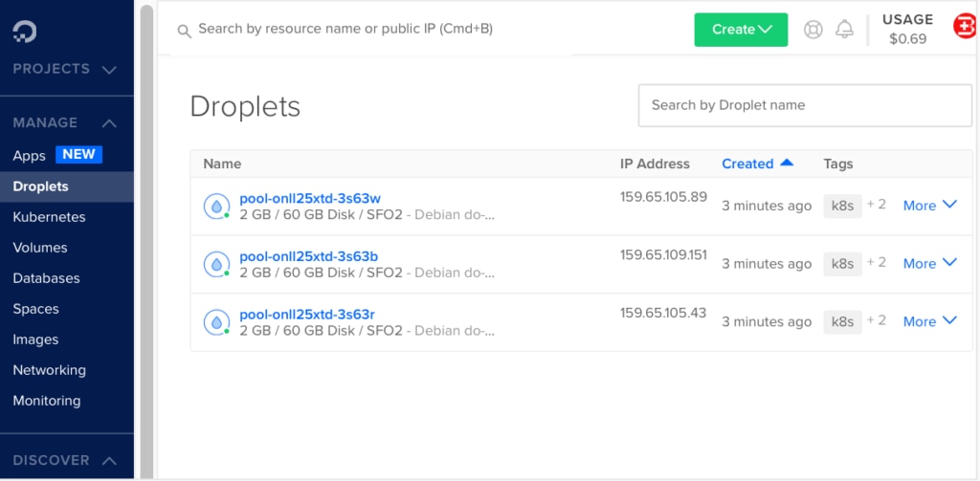The height and width of the screenshot is (481, 980).
Task: Click IP address 159.65.105.43
Action: pos(662,314)
